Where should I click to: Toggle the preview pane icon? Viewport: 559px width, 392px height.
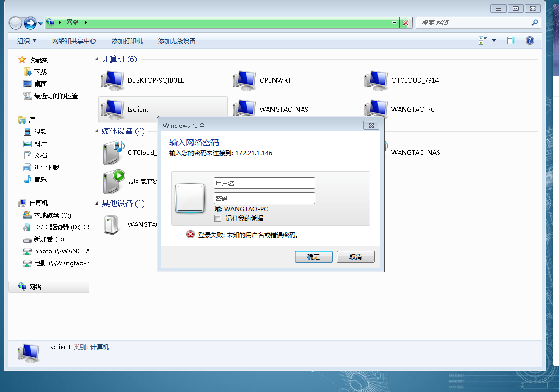511,40
